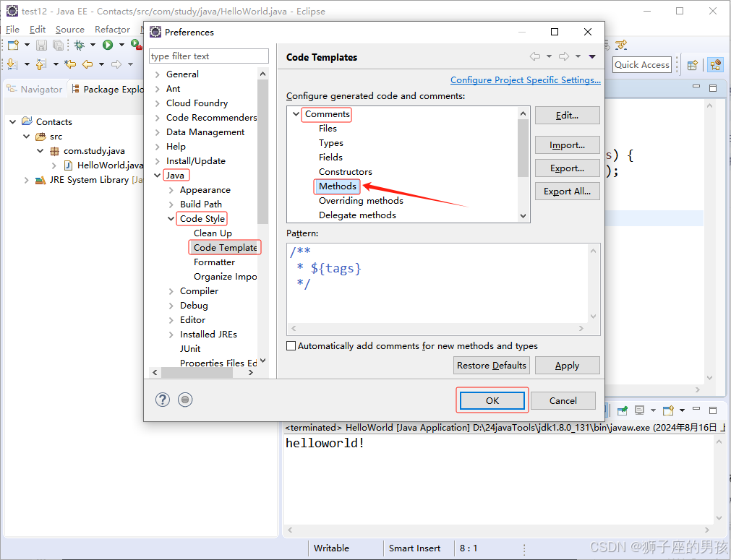The image size is (731, 560).
Task: Click the Export All... button
Action: (x=568, y=191)
